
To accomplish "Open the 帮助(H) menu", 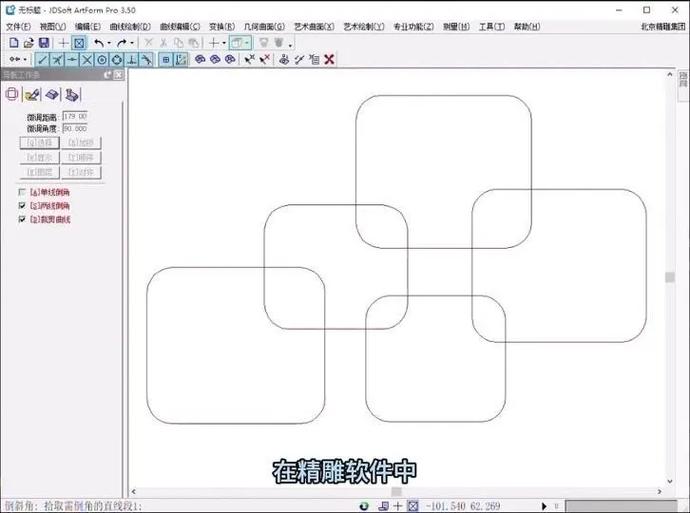I will point(527,27).
